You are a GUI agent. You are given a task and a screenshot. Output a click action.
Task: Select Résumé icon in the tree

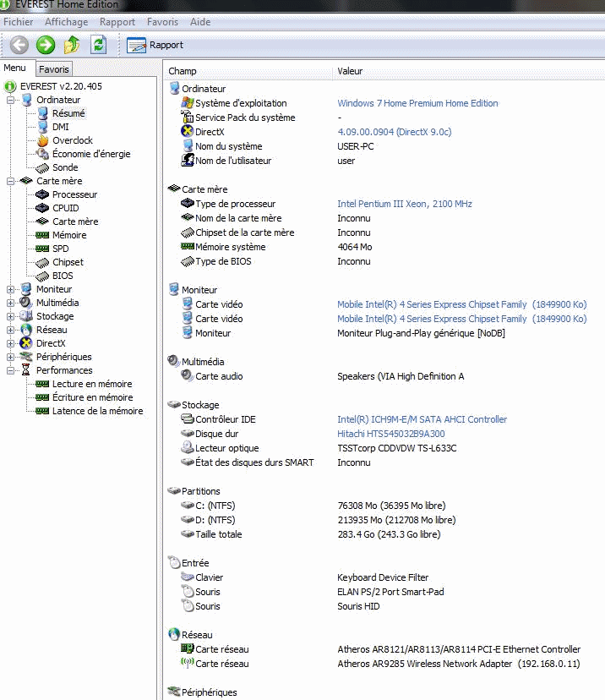coord(42,113)
